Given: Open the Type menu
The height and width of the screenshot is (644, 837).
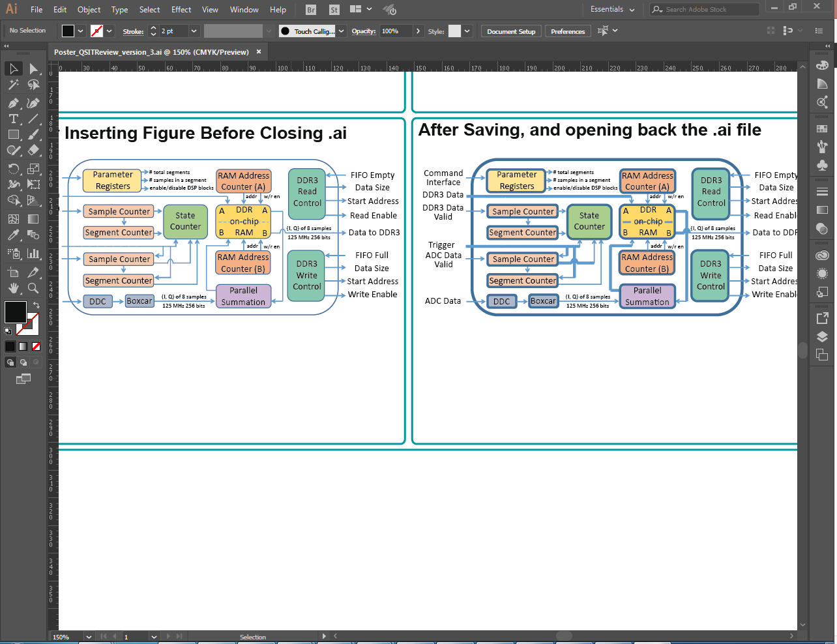Looking at the screenshot, I should click(119, 10).
